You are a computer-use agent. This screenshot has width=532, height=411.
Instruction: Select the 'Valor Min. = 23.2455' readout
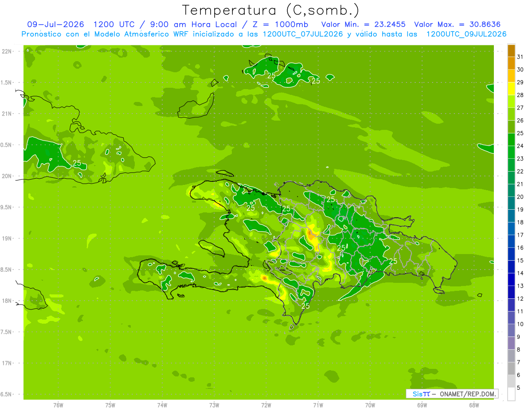pyautogui.click(x=363, y=24)
